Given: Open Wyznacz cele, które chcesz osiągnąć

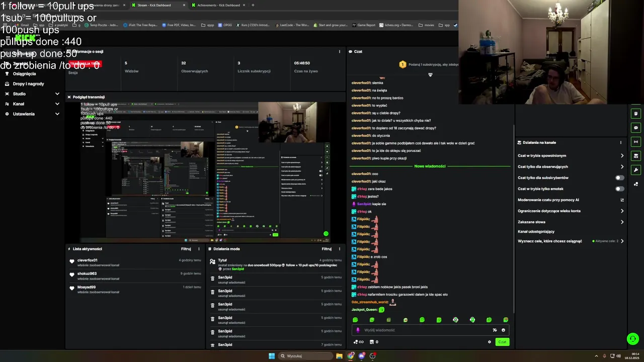Looking at the screenshot, I should pyautogui.click(x=571, y=241).
